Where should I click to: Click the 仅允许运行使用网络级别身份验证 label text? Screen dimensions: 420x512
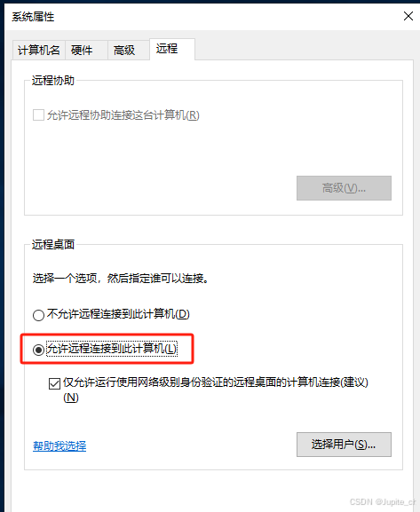pyautogui.click(x=216, y=382)
